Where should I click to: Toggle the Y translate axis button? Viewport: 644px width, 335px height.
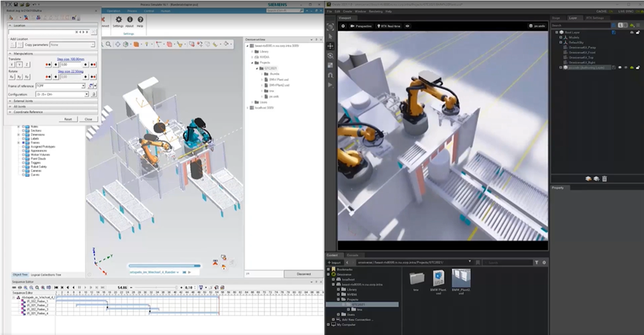click(19, 65)
